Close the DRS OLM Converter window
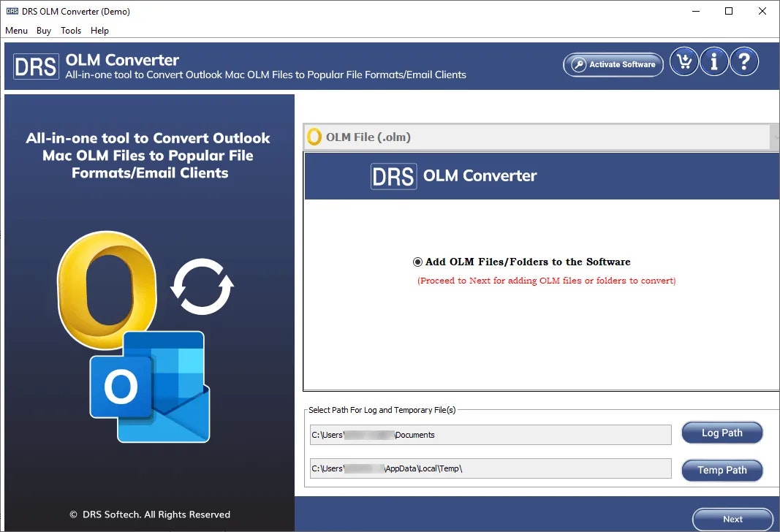The width and height of the screenshot is (780, 532). [762, 11]
